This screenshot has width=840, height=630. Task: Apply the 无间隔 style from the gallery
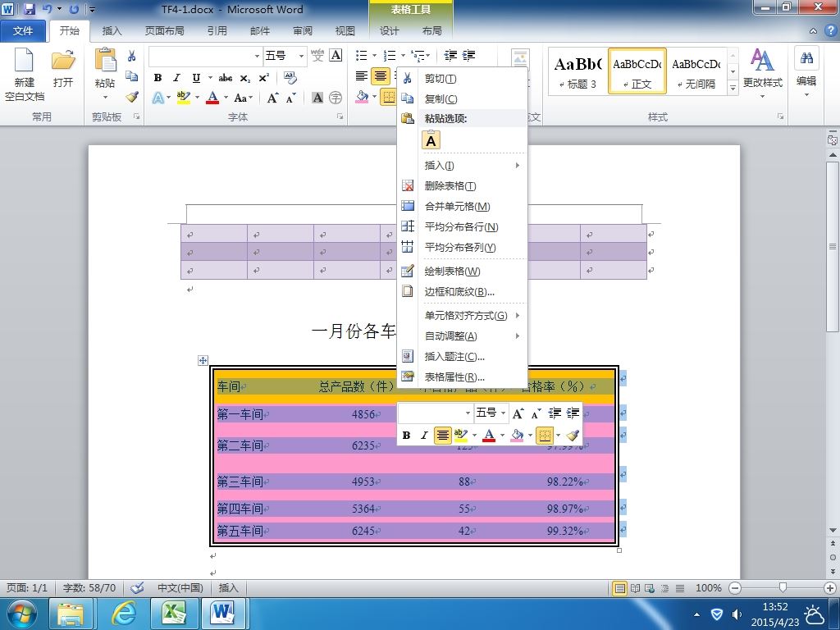coord(696,71)
